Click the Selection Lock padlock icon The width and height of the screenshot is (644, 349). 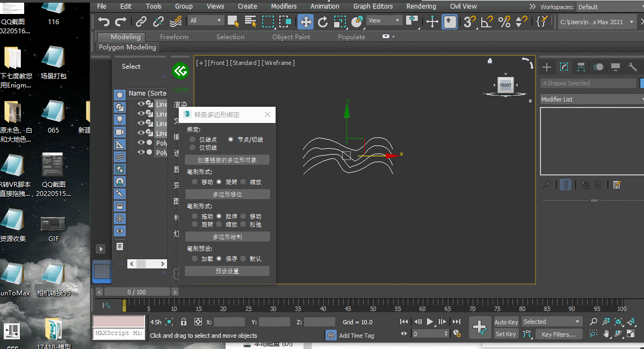(184, 322)
